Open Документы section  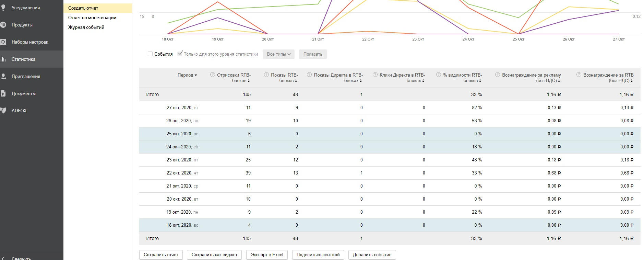click(x=24, y=93)
